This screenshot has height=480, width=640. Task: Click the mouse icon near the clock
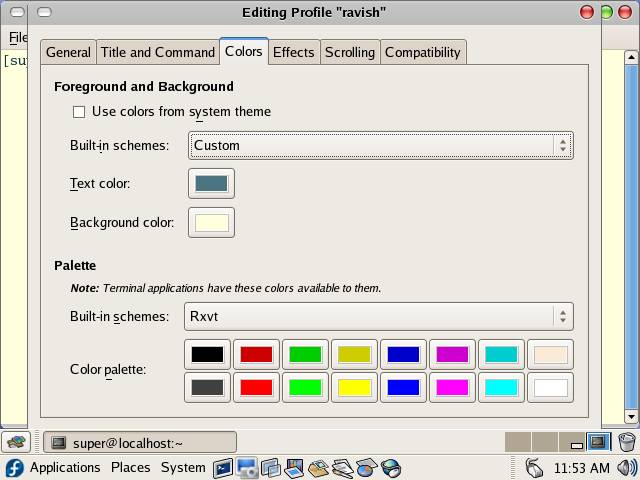534,468
